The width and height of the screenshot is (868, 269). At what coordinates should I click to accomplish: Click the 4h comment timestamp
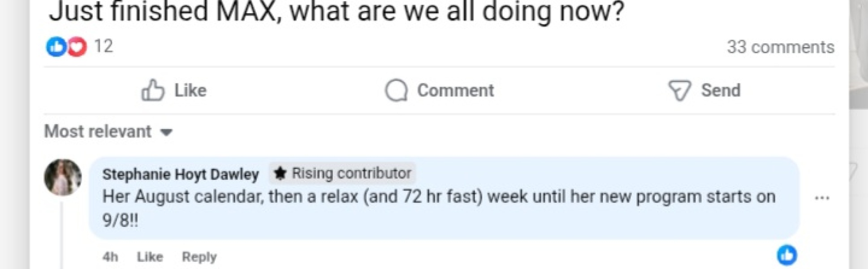[x=110, y=257]
